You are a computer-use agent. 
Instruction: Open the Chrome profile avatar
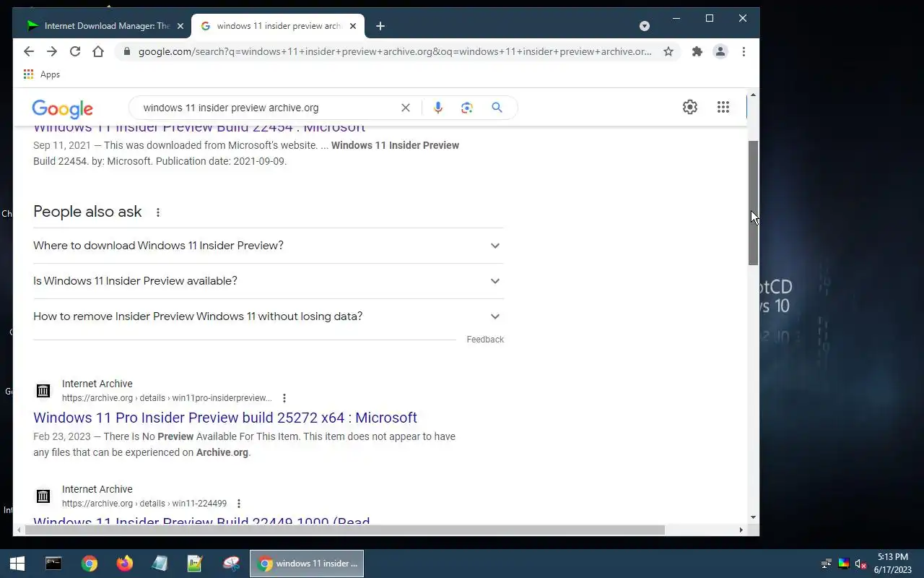point(720,51)
